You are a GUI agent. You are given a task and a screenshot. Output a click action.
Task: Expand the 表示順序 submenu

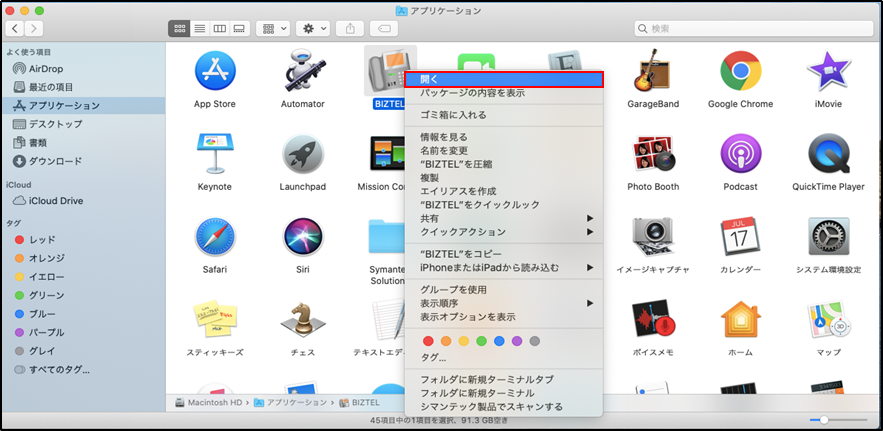(x=503, y=303)
